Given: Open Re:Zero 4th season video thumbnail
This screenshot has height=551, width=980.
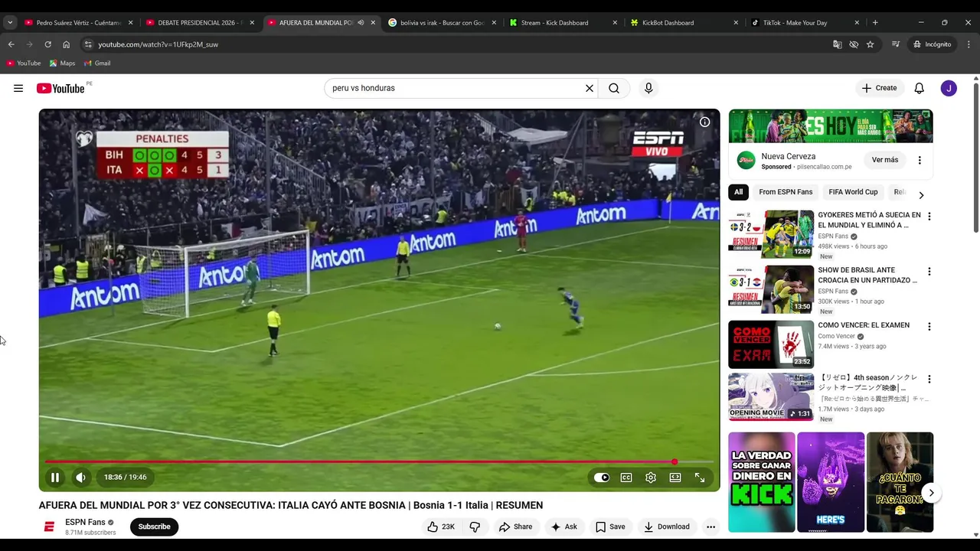Looking at the screenshot, I should (x=771, y=396).
